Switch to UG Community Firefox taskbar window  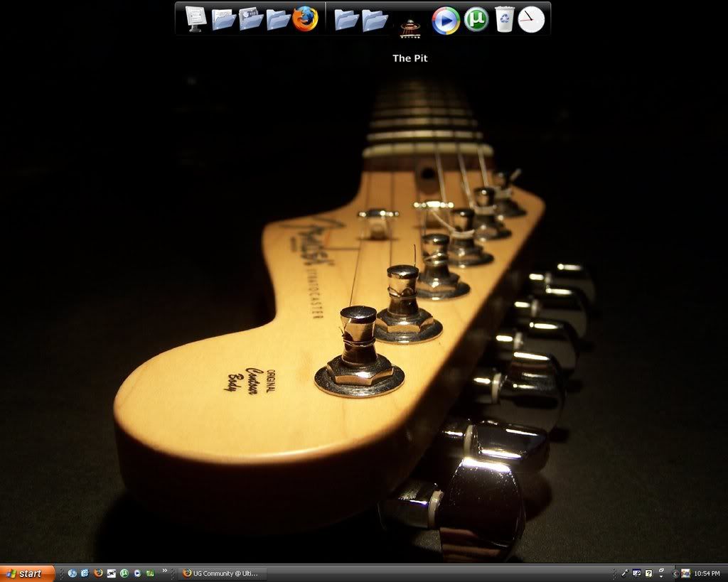pyautogui.click(x=223, y=573)
